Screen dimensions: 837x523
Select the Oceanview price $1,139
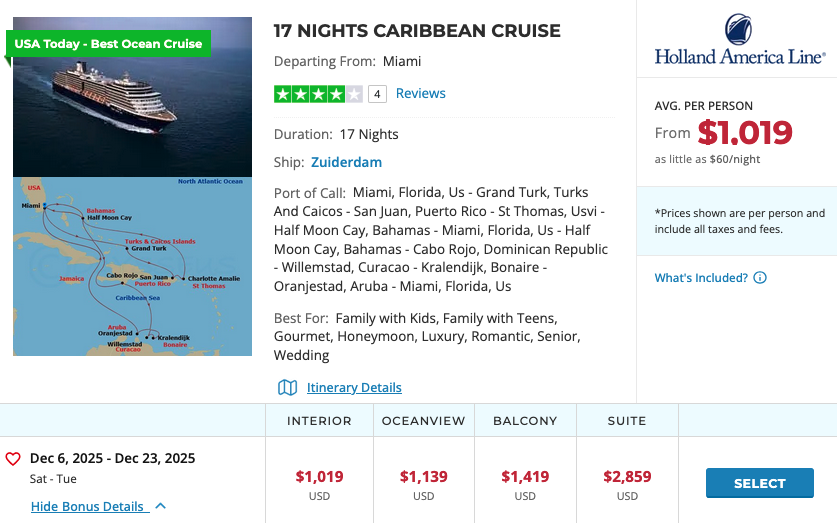(423, 477)
